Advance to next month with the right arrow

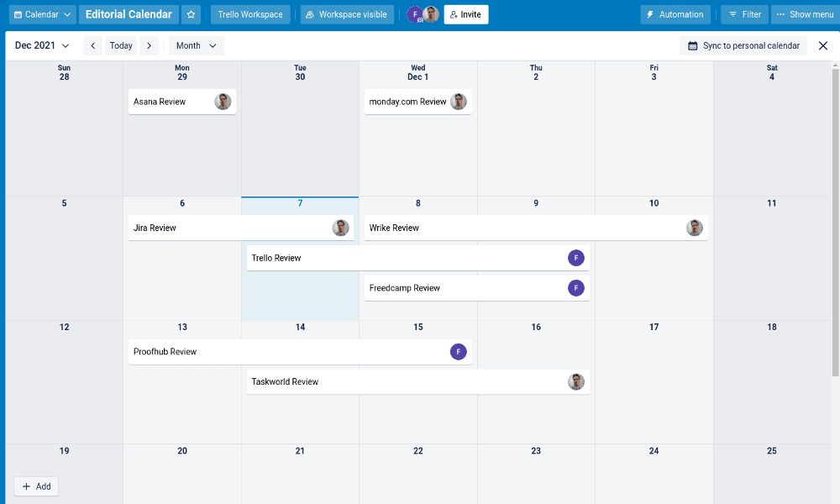(x=149, y=45)
